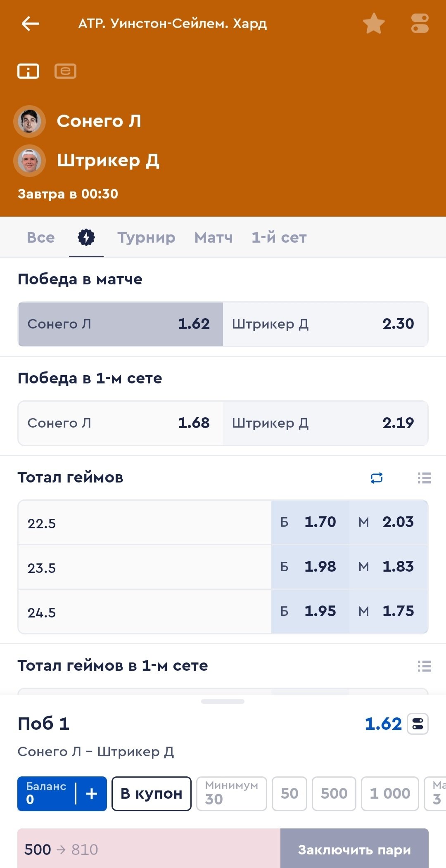Open Сонего Л player avatar
The height and width of the screenshot is (868, 446).
(29, 121)
